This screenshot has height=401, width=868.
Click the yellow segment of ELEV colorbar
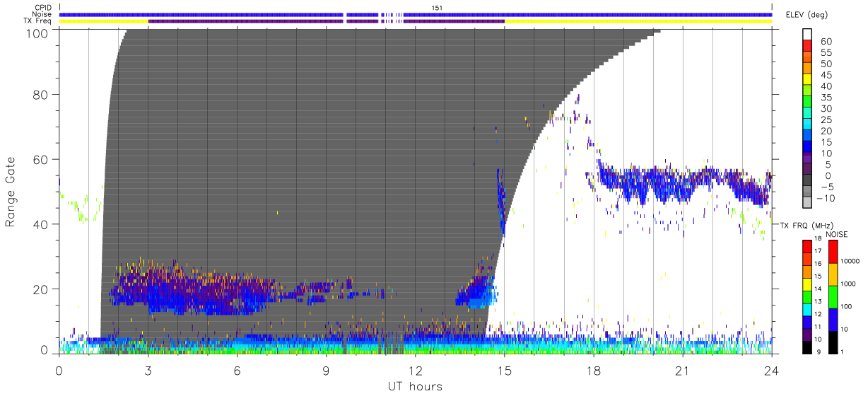pos(807,81)
